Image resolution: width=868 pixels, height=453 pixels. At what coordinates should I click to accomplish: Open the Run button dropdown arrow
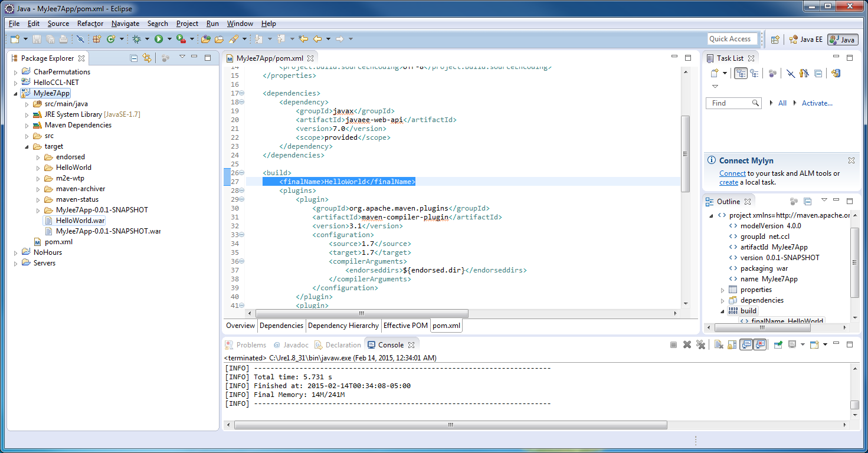point(169,40)
